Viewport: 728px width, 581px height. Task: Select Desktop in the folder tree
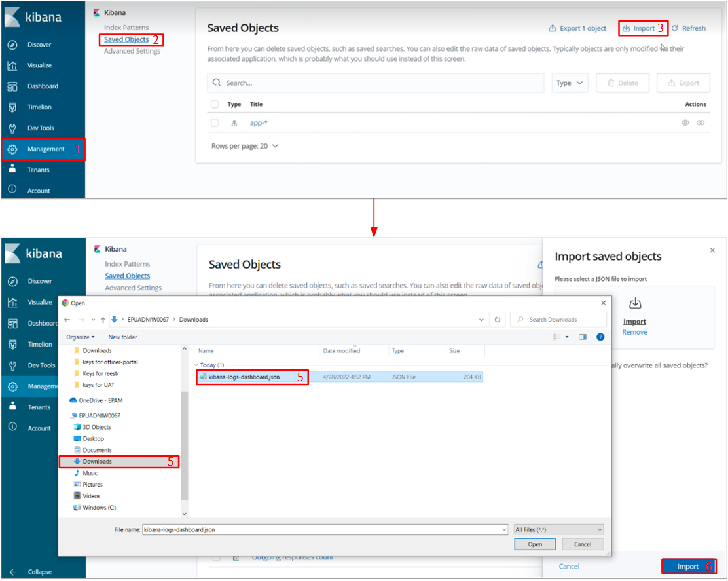(89, 439)
